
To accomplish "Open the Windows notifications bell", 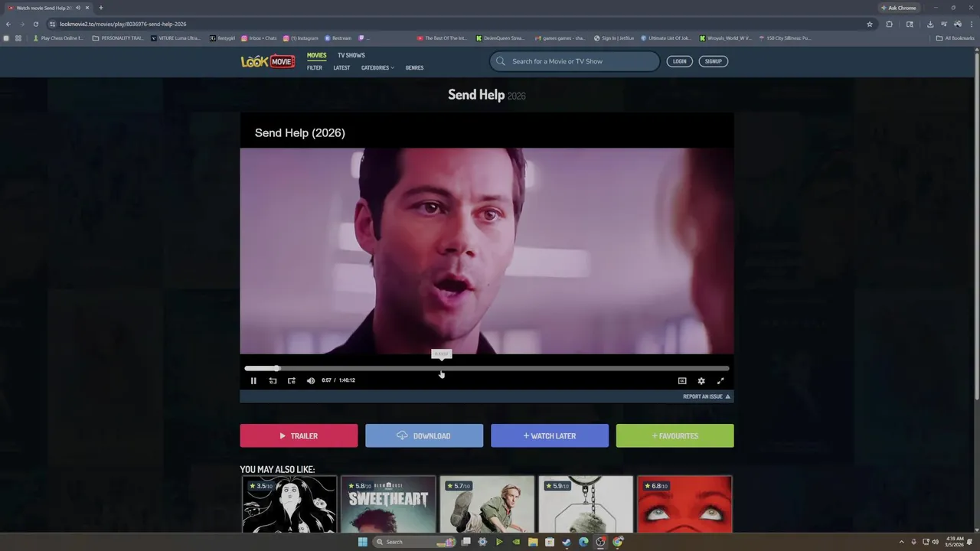I will pos(970,542).
